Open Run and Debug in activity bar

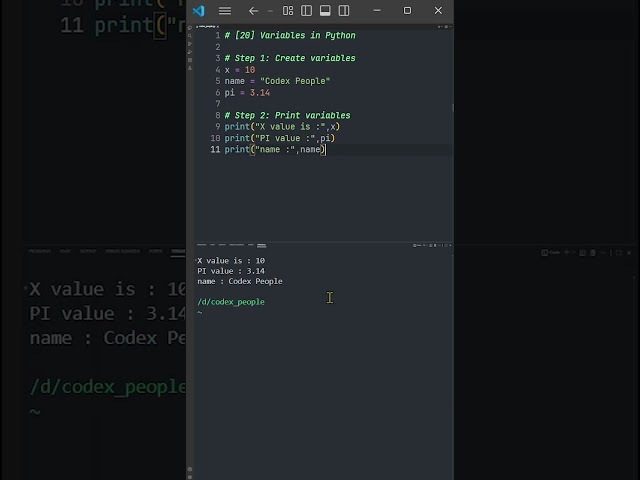pos(190,52)
